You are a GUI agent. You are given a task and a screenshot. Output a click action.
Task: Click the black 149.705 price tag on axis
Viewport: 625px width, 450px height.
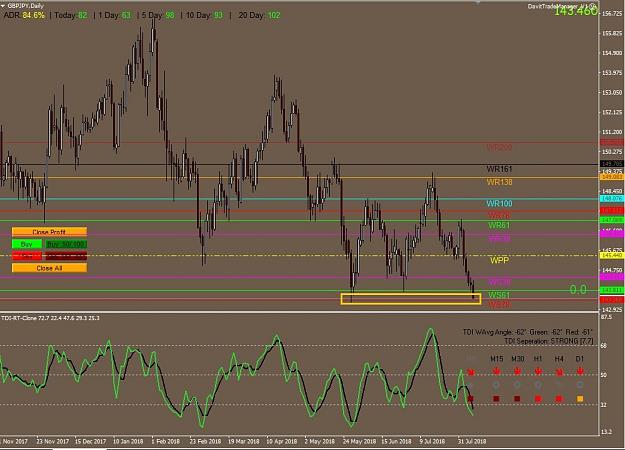coord(612,164)
